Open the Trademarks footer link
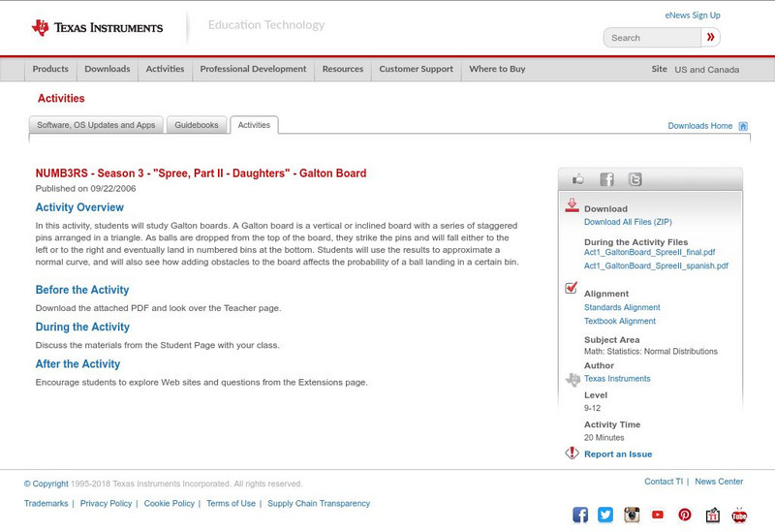The width and height of the screenshot is (775, 532). point(46,503)
